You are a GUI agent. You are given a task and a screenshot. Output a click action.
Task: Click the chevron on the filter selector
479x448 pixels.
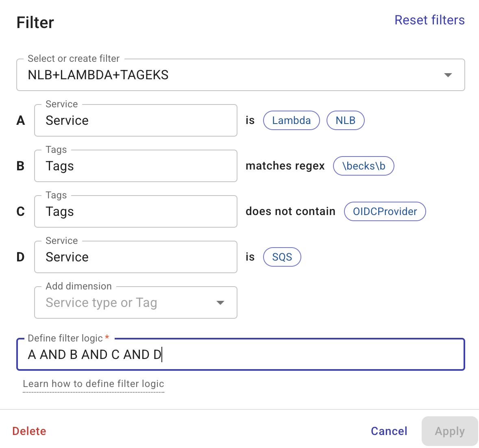click(x=448, y=75)
